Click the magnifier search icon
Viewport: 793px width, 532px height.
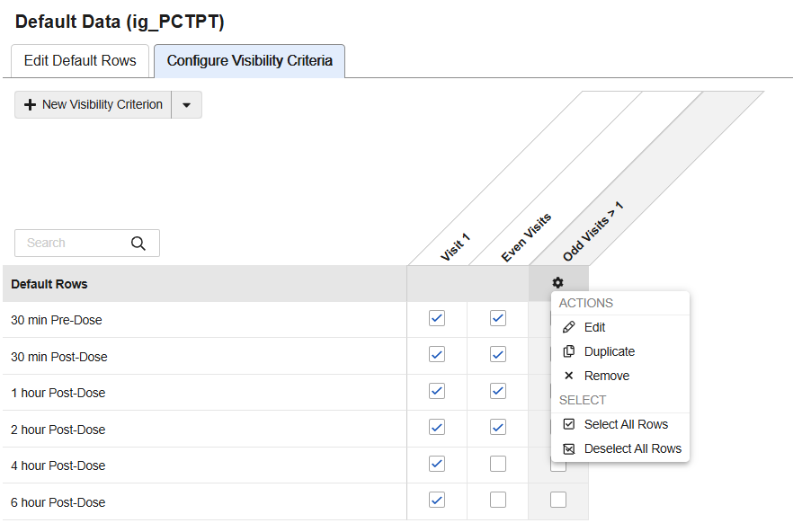tap(138, 243)
